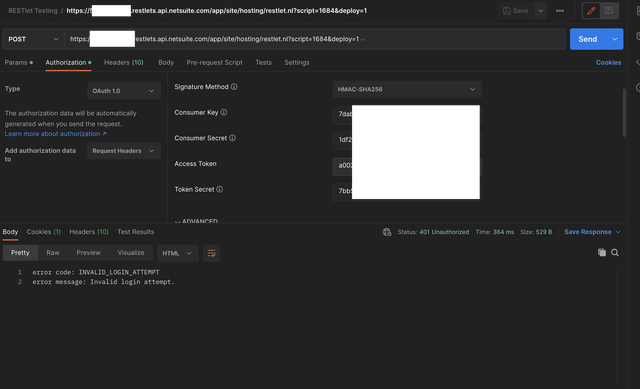Click the pencil edit icon in header
The height and width of the screenshot is (389, 640).
591,11
